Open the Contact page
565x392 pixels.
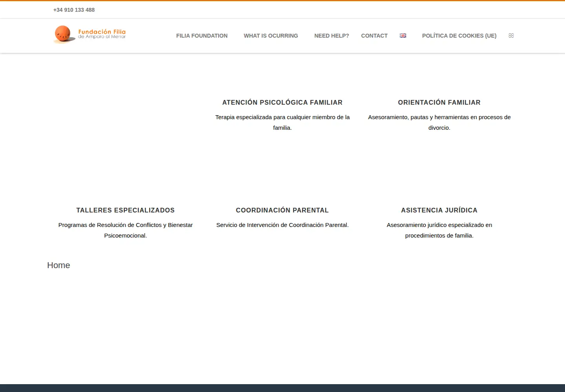click(374, 36)
